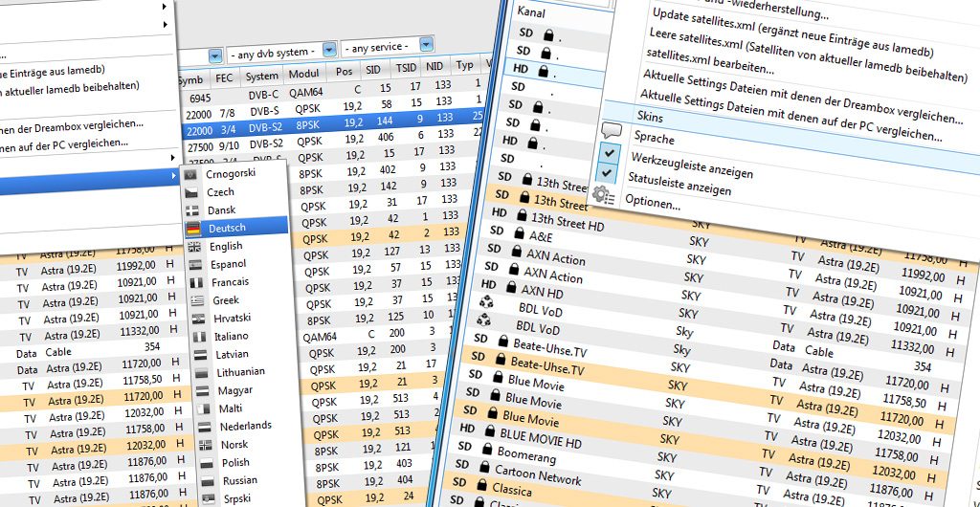Click the lock icon in Boomerang row
Image resolution: width=980 pixels, height=507 pixels.
(x=487, y=450)
